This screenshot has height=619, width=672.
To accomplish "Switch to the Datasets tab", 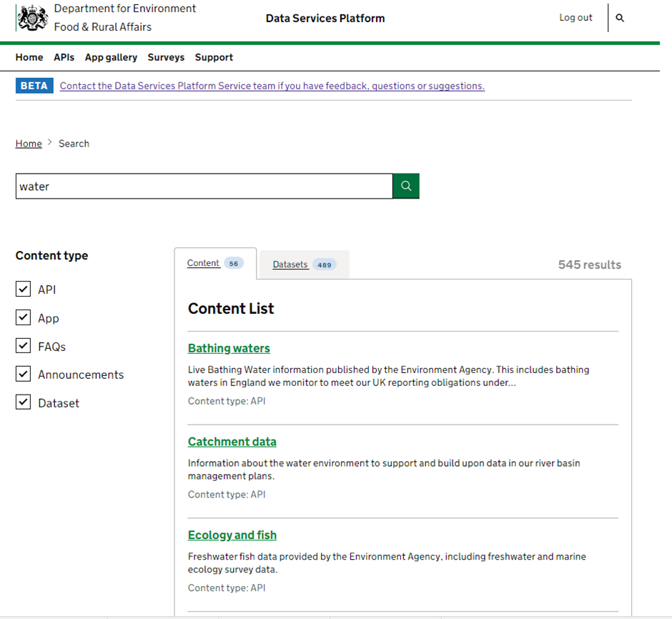I will click(290, 264).
